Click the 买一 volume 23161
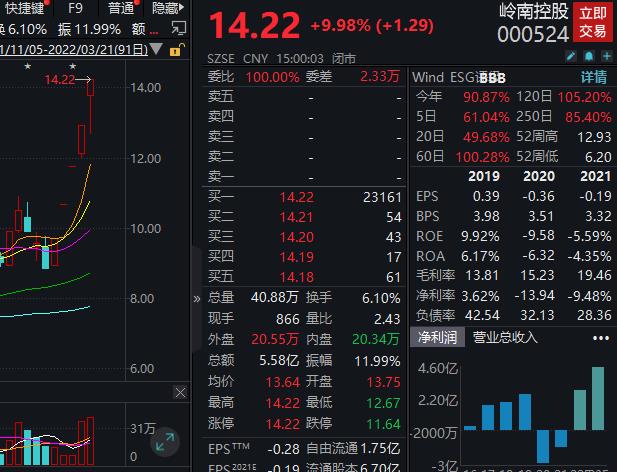The height and width of the screenshot is (472, 617). click(382, 197)
